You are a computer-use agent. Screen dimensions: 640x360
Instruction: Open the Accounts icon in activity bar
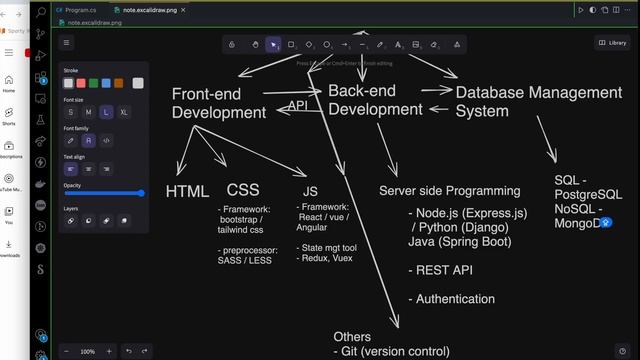coord(40,335)
